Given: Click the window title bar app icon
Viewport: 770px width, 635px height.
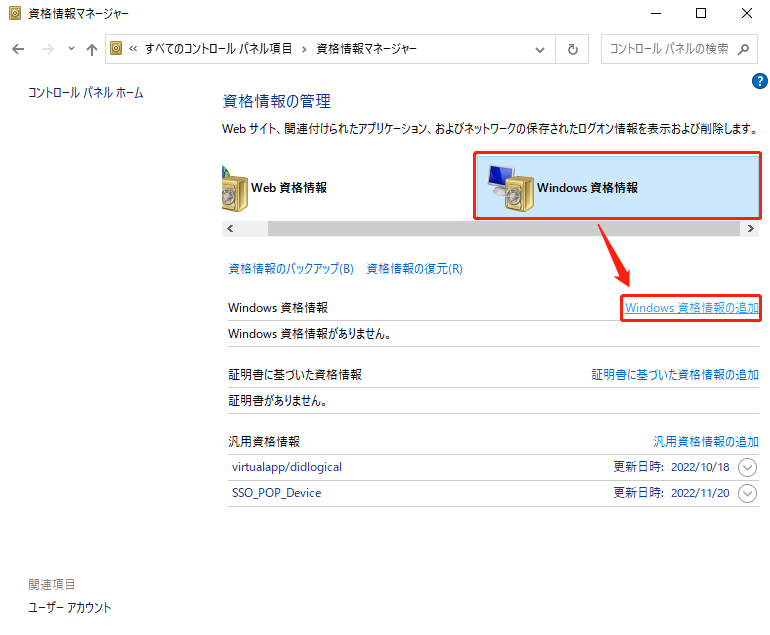Looking at the screenshot, I should (15, 13).
